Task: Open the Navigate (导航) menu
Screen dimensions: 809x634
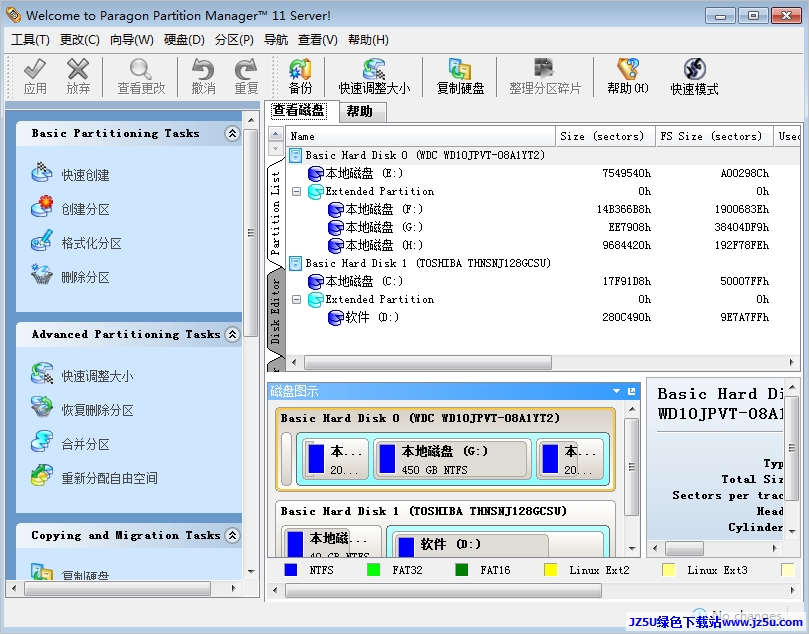Action: point(276,40)
